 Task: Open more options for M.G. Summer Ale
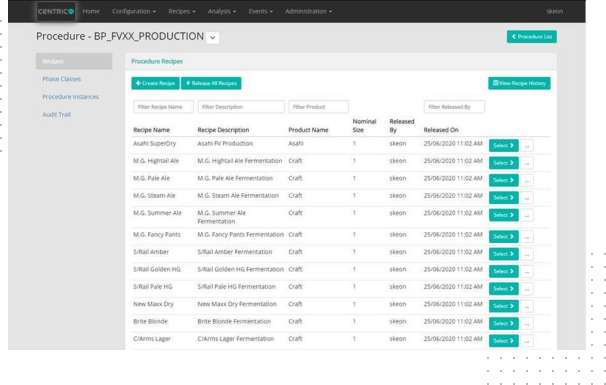527,215
